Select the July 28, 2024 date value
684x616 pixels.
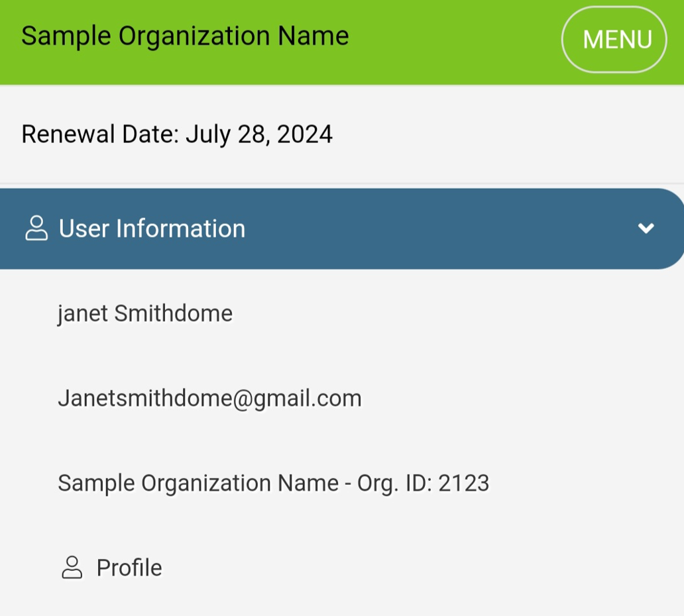click(258, 134)
